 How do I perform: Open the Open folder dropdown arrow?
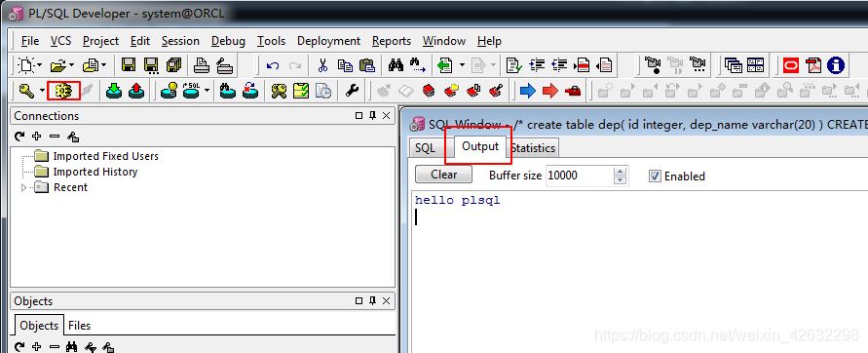pos(72,66)
